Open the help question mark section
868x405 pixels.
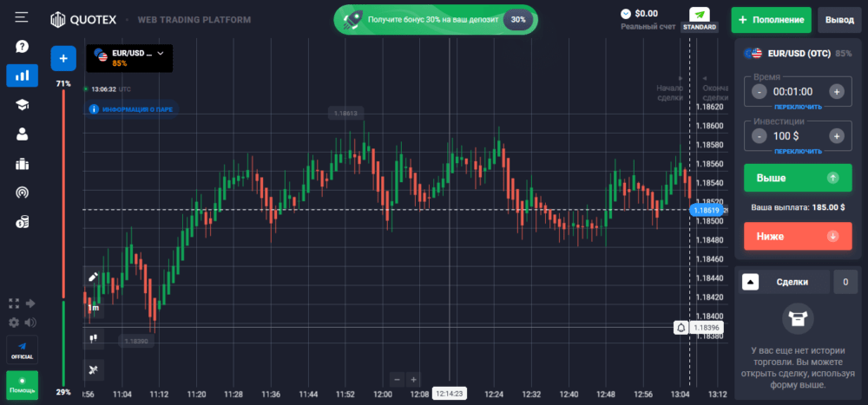click(22, 47)
